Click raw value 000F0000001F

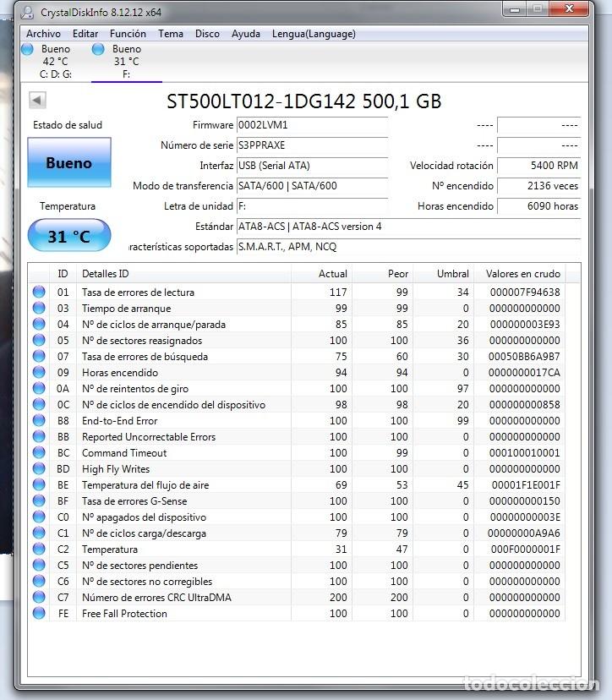pyautogui.click(x=526, y=550)
